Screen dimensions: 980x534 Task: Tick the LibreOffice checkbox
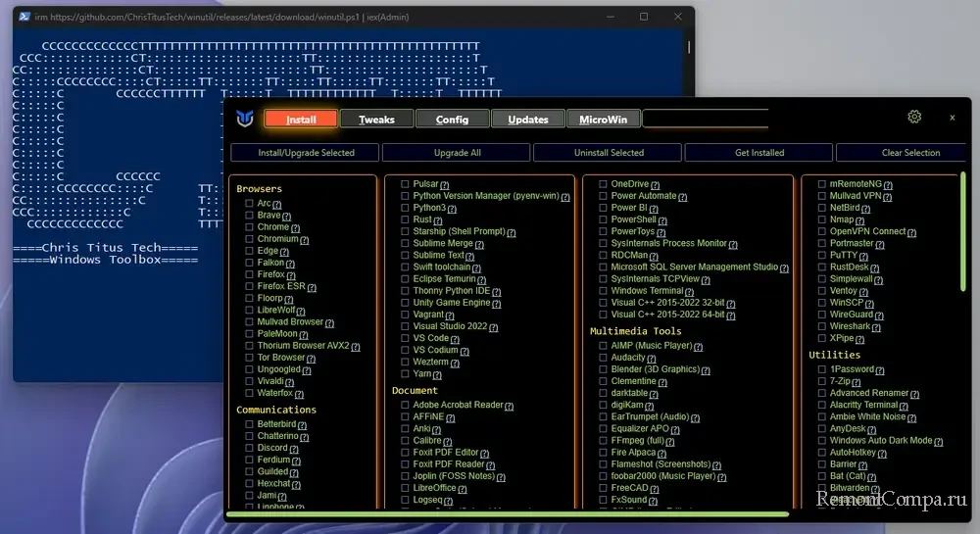(405, 488)
